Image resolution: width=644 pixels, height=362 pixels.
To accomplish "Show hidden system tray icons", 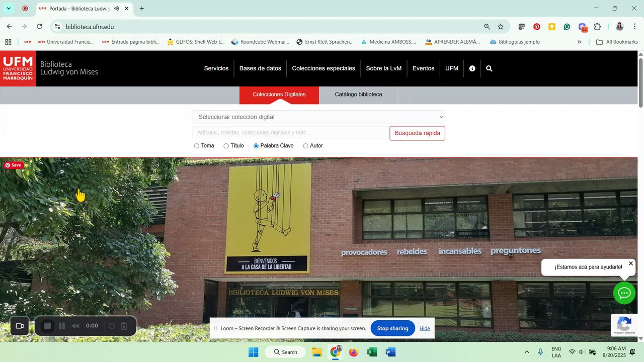I will coord(527,352).
